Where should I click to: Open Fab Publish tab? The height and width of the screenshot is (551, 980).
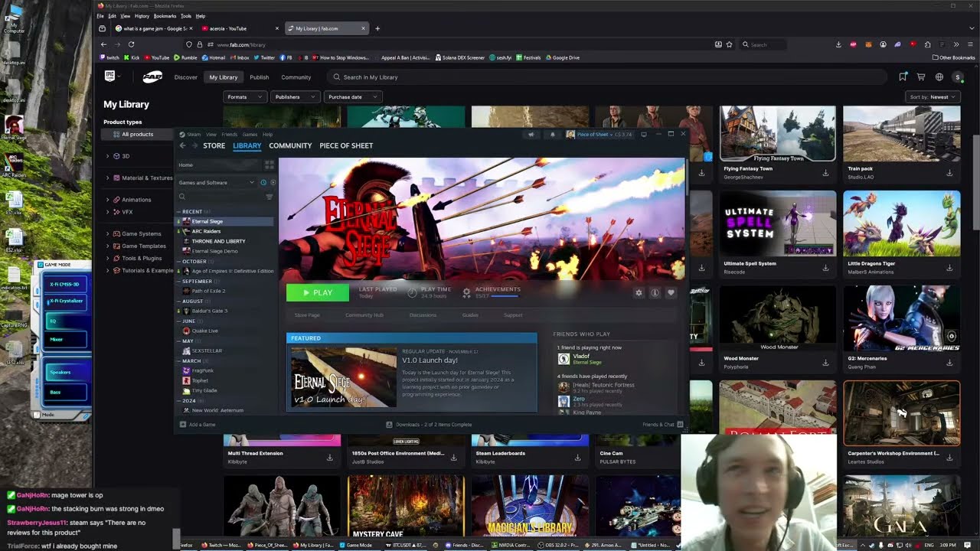[259, 77]
